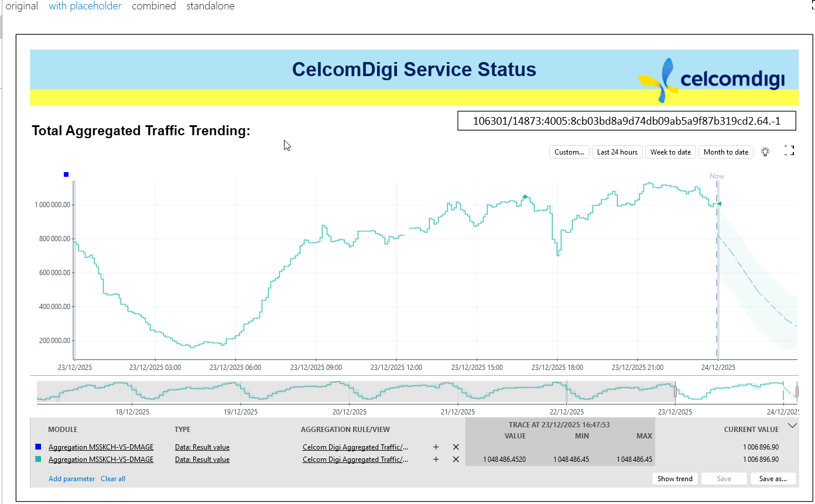Open the trend chart in full screen
This screenshot has width=815, height=504.
pos(789,151)
